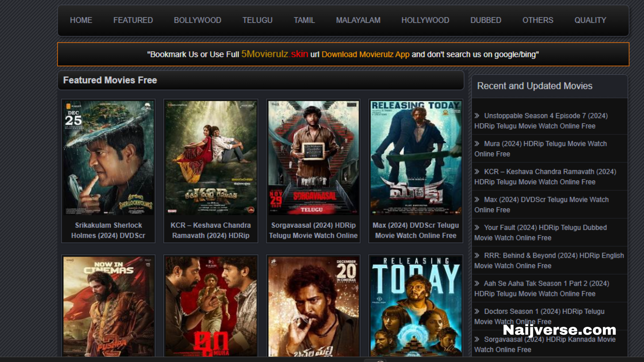Open the blue Releasing Today poster
The height and width of the screenshot is (362, 644).
coord(416,306)
